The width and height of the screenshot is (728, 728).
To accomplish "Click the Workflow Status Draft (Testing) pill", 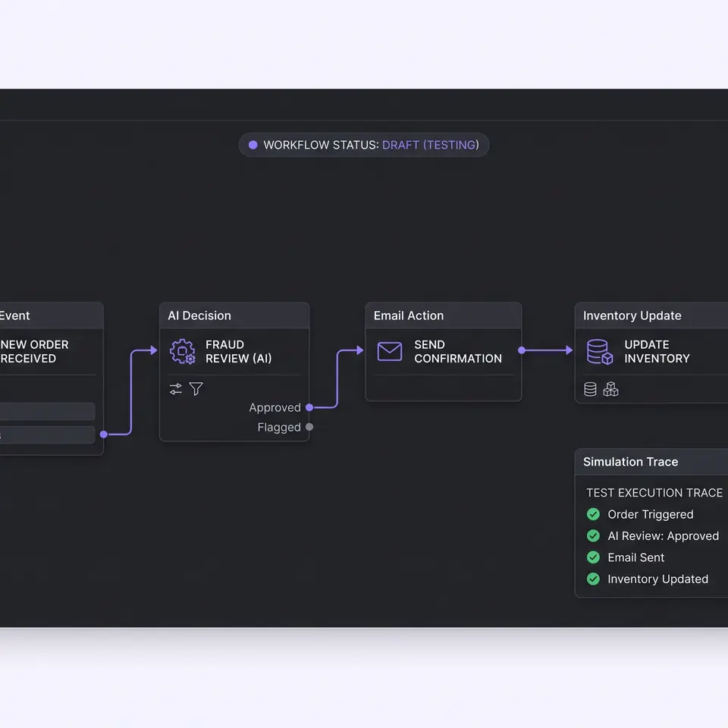I will (363, 145).
